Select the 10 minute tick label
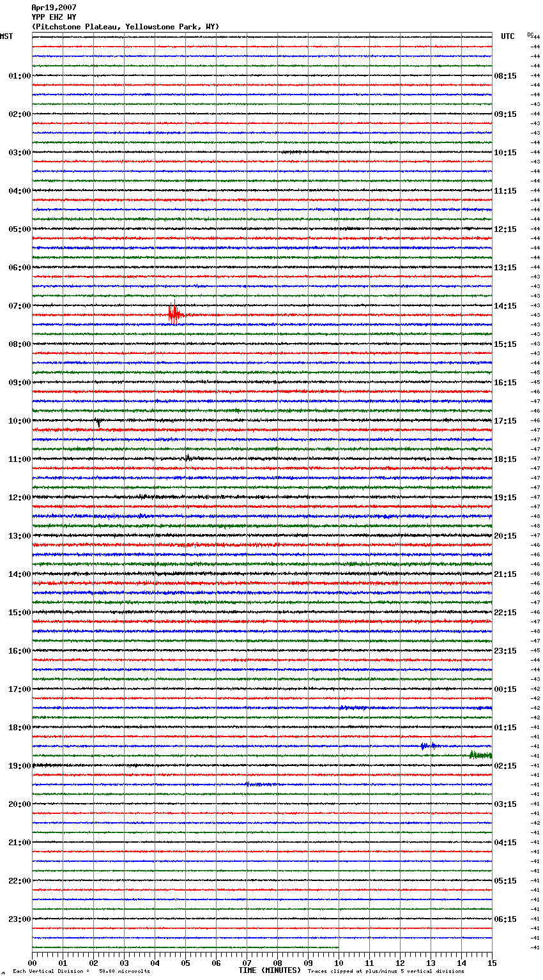Viewport: 543px width, 980px height. tap(339, 963)
